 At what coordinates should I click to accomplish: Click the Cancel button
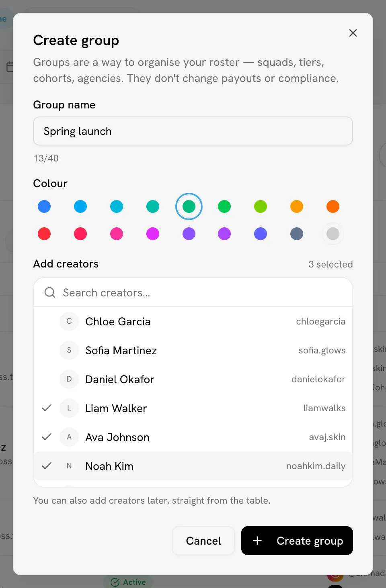(x=203, y=541)
